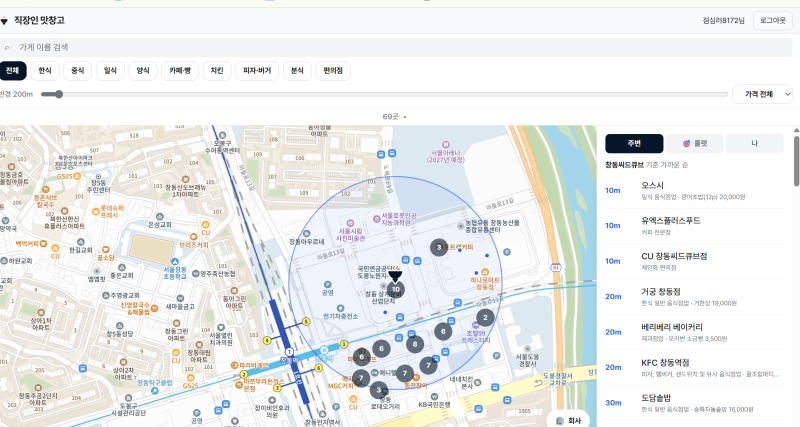
Task: Click the 전기차충전소 charging station icon
Action: (x=340, y=308)
